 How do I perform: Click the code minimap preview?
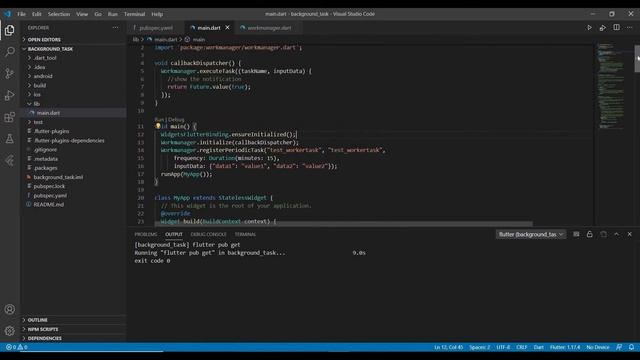click(x=611, y=86)
